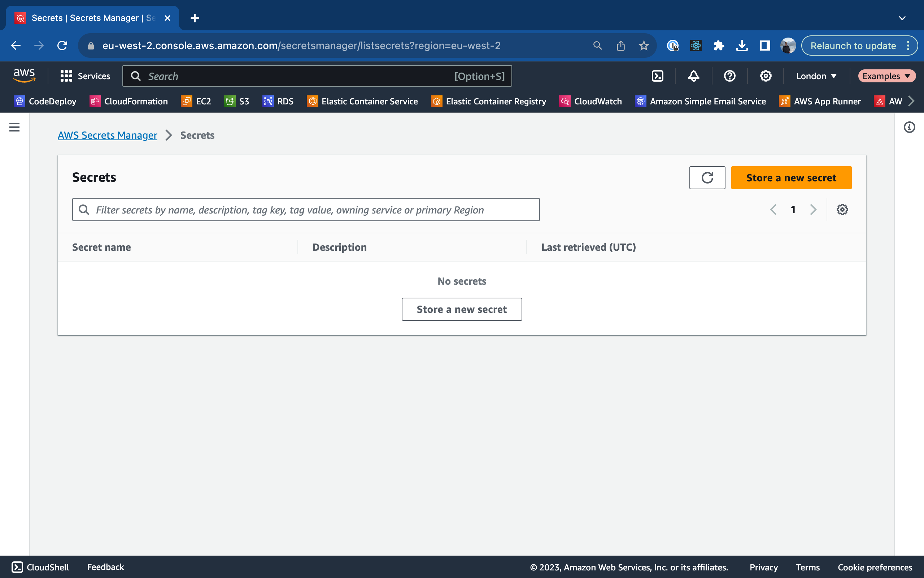
Task: Open Chrome's three-dot menu
Action: pos(908,46)
